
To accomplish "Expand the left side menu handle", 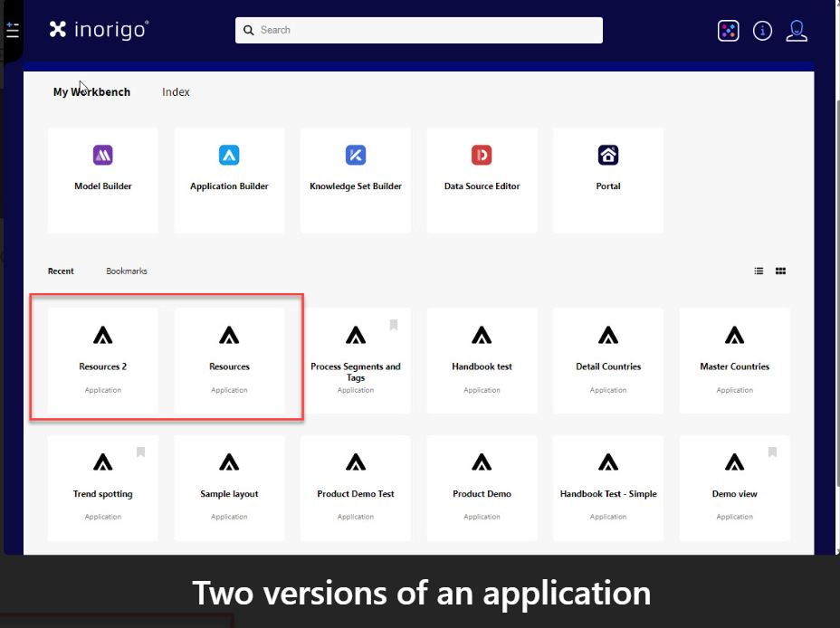I will point(12,31).
